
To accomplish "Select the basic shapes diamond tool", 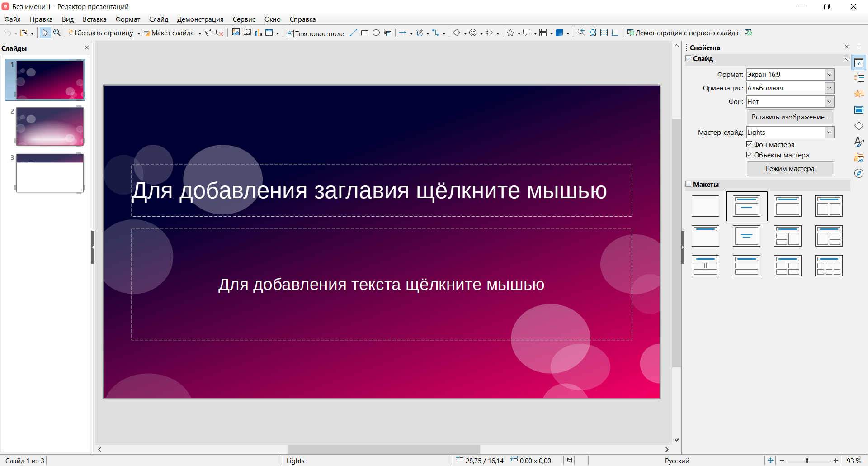I will 457,33.
